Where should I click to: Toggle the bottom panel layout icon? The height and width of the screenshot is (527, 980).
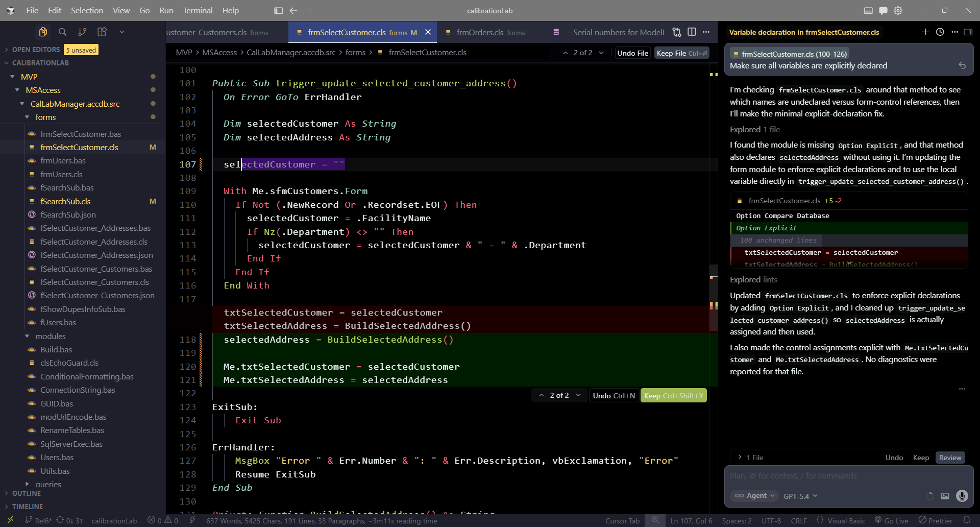click(x=868, y=10)
